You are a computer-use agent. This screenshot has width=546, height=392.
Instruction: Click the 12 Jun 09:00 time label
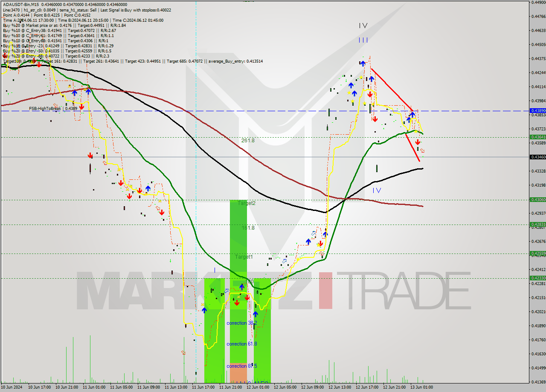pyautogui.click(x=313, y=387)
